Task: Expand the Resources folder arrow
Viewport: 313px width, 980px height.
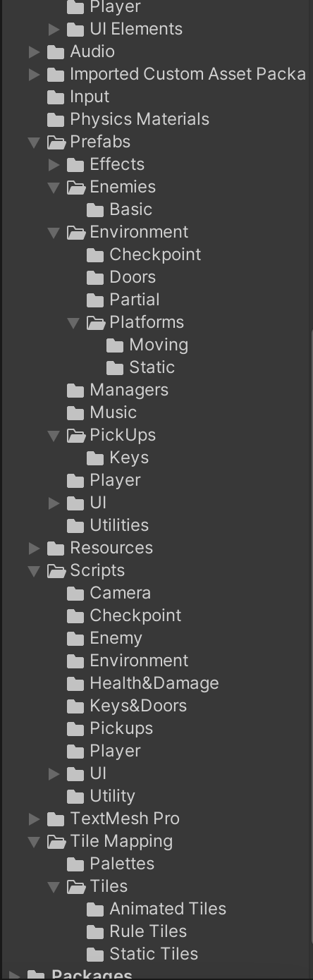Action: click(35, 549)
